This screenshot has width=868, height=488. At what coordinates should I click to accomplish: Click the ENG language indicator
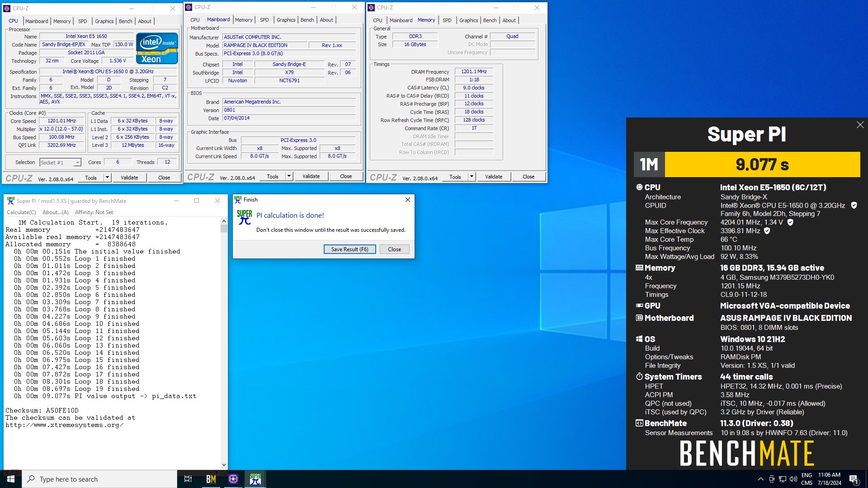[x=807, y=475]
